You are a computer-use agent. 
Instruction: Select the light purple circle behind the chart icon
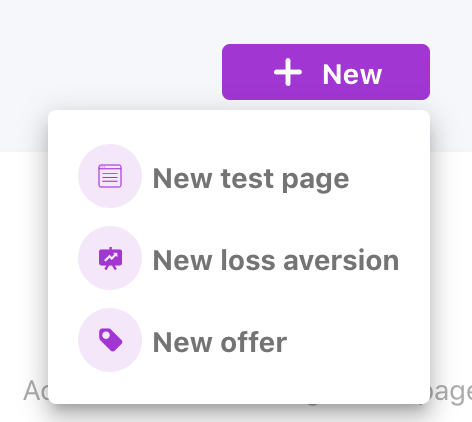tap(110, 258)
